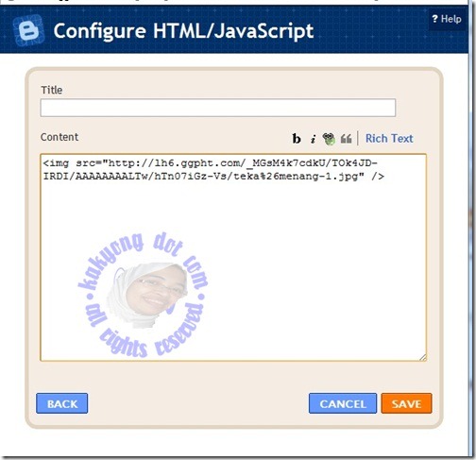The image size is (476, 460).
Task: Apply italic formatting with the i icon
Action: tap(313, 139)
